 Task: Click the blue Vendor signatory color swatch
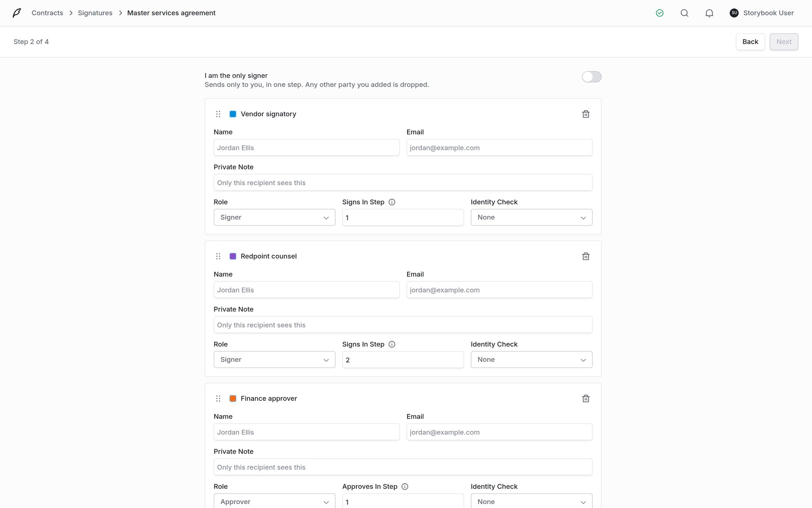[x=233, y=114]
